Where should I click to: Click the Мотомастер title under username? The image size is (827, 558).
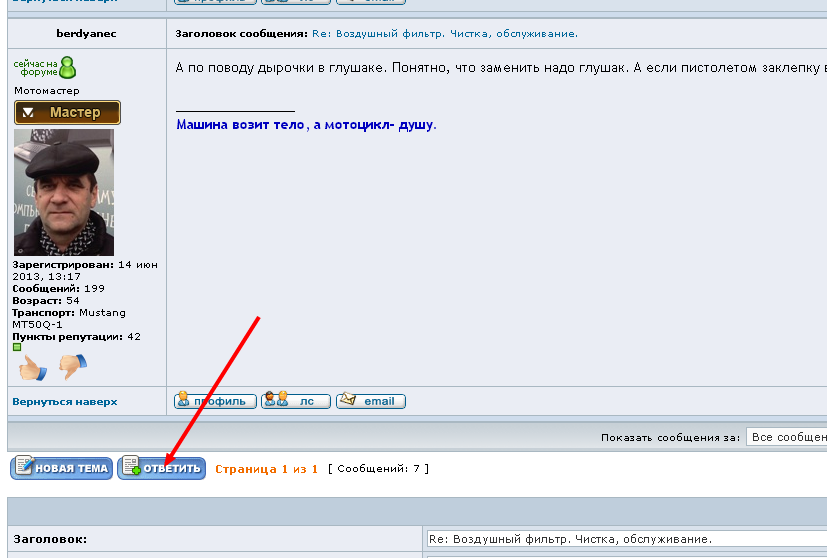click(47, 91)
